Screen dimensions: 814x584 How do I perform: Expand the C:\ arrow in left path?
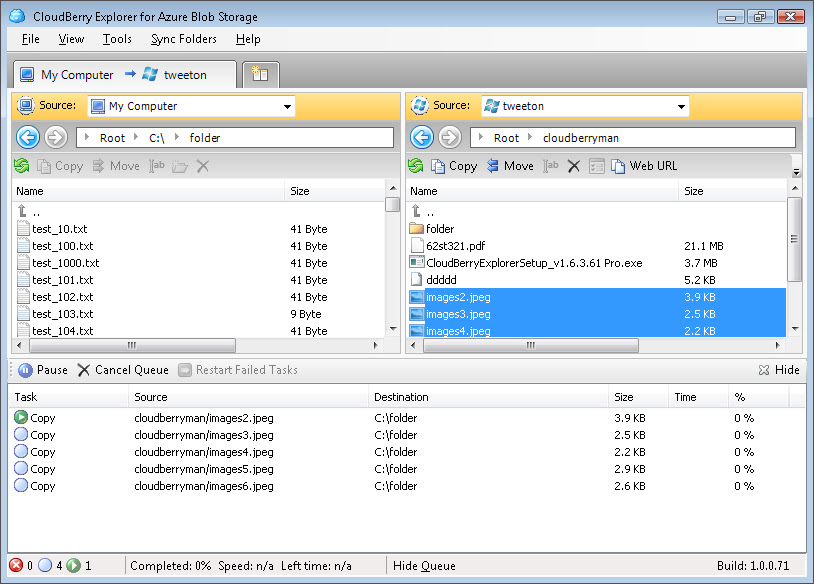[x=136, y=137]
